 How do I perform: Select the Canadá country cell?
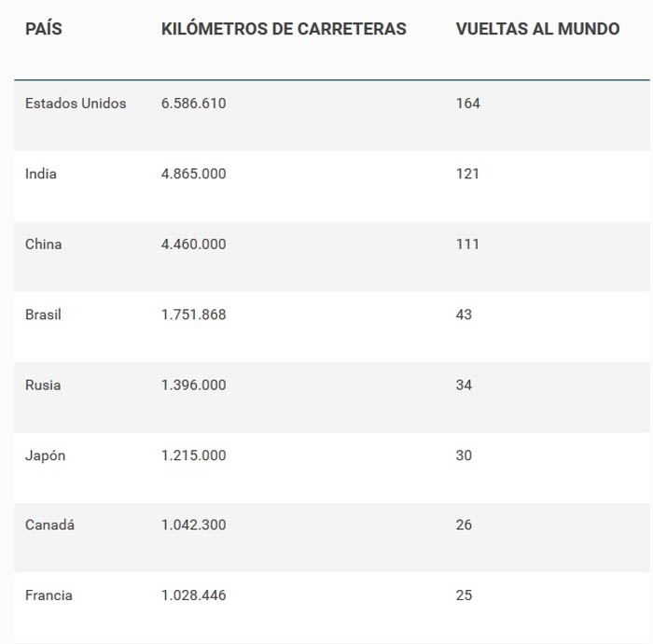(x=49, y=525)
